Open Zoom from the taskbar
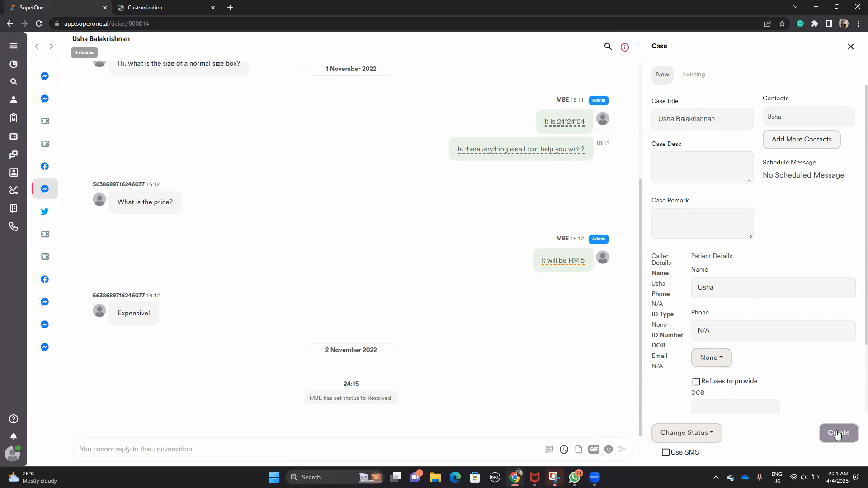 pos(594,477)
